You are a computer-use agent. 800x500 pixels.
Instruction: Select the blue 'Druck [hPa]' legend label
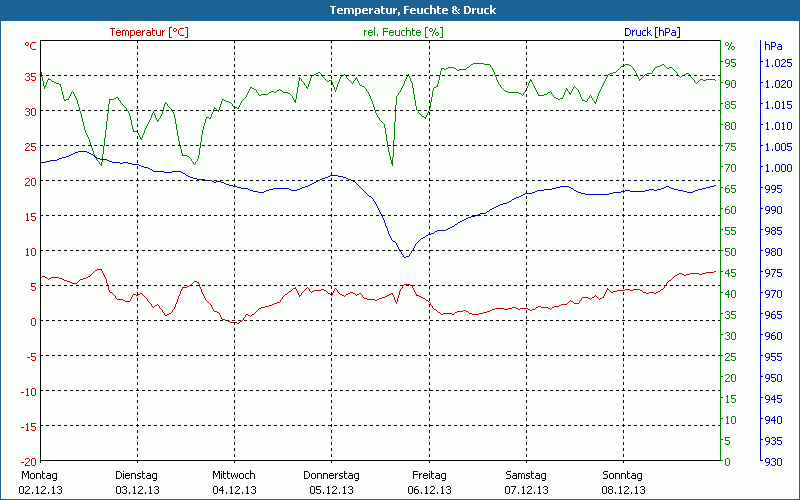point(652,32)
